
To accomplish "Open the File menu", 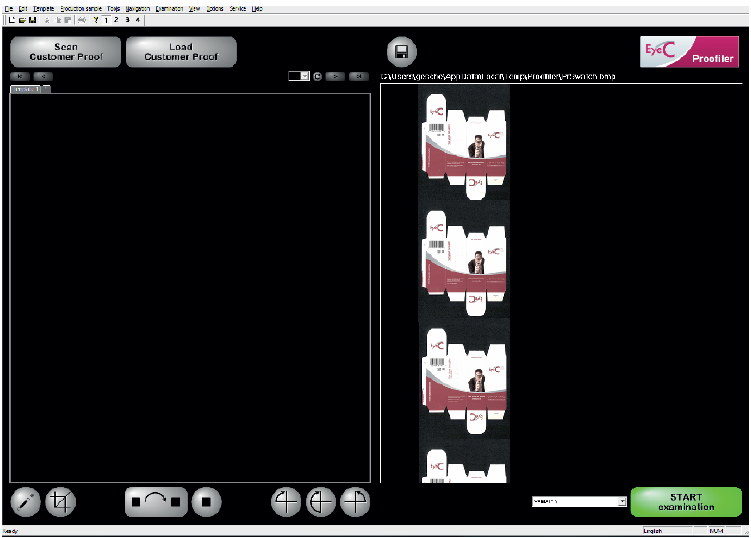I will point(9,9).
